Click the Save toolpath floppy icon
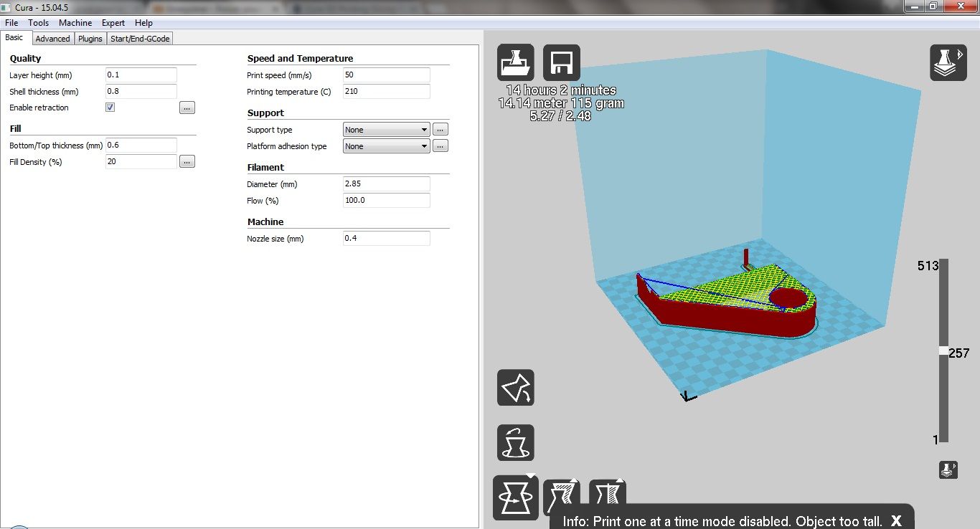Viewport: 980px width, 529px height. (562, 63)
